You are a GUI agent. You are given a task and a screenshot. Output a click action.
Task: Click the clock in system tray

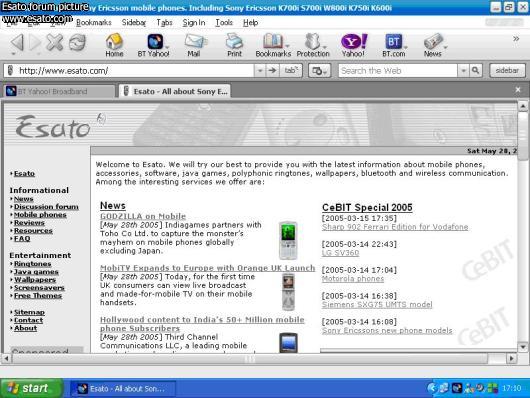pyautogui.click(x=511, y=388)
